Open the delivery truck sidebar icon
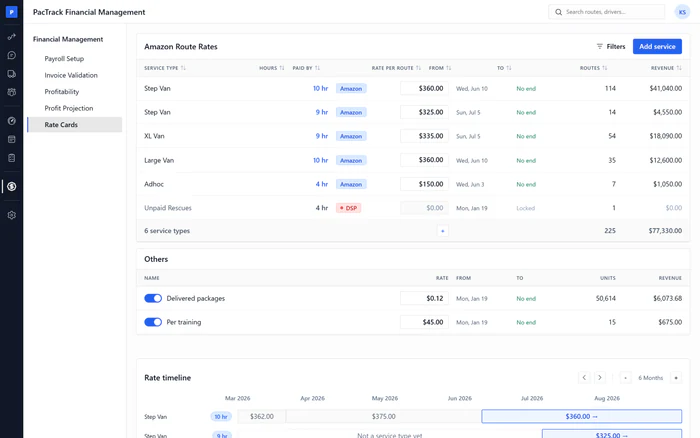Image resolution: width=700 pixels, height=438 pixels. 12,74
